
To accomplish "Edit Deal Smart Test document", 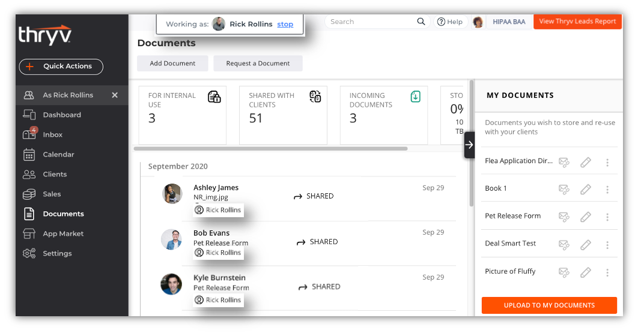I will point(586,245).
